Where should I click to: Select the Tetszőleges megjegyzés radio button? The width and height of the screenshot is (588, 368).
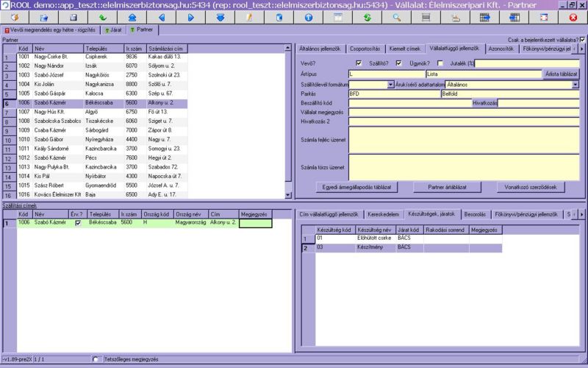[96, 359]
